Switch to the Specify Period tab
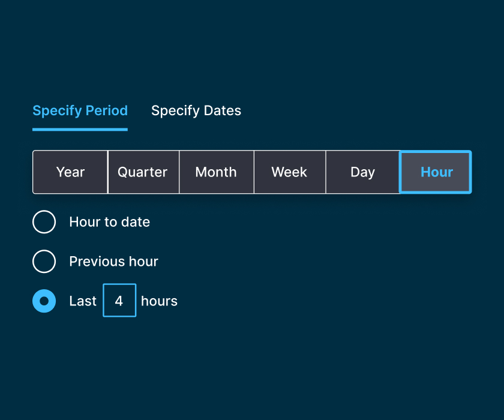This screenshot has width=504, height=420. [80, 111]
